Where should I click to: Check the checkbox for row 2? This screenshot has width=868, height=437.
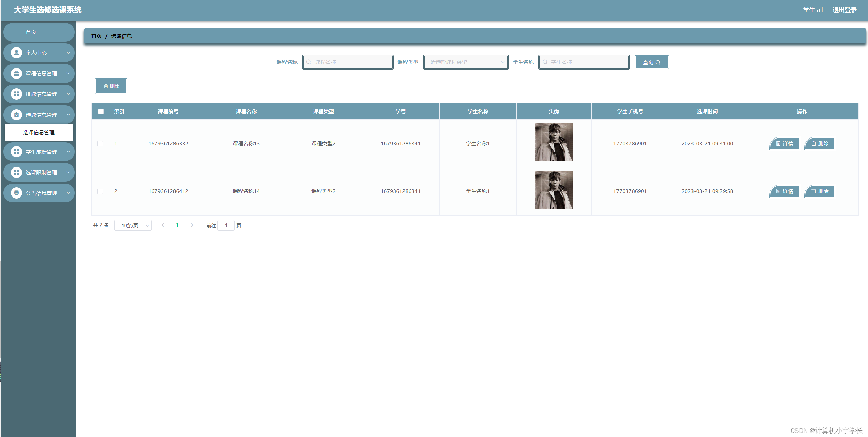click(100, 191)
